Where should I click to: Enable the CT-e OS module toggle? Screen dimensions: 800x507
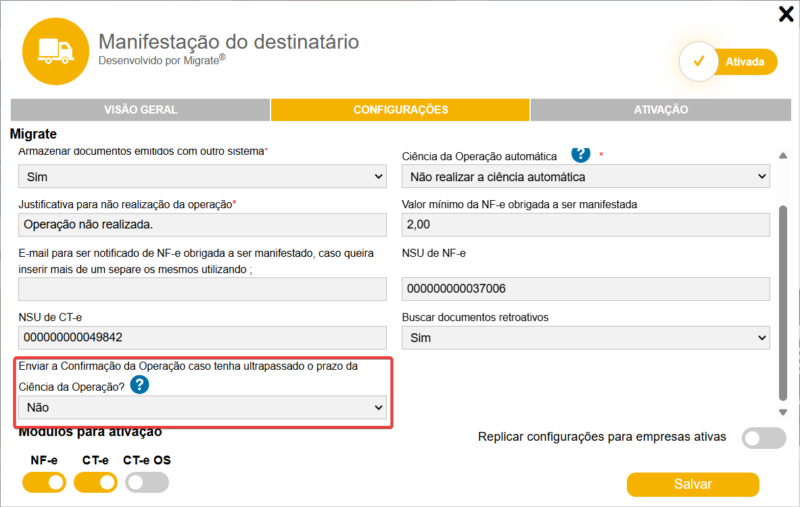coord(147,483)
